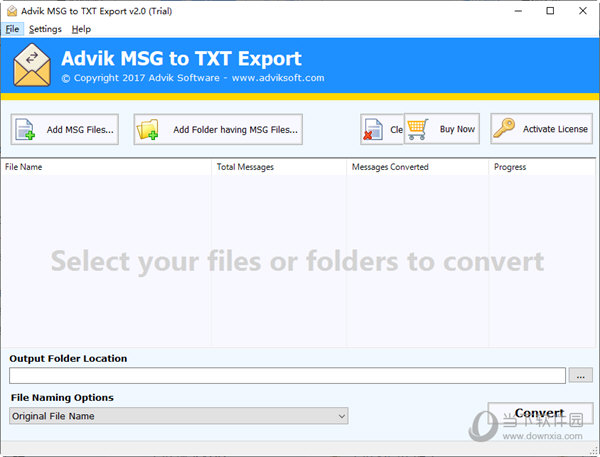Focus the Output Folder Location field
Viewport: 600px width, 457px height.
point(287,375)
